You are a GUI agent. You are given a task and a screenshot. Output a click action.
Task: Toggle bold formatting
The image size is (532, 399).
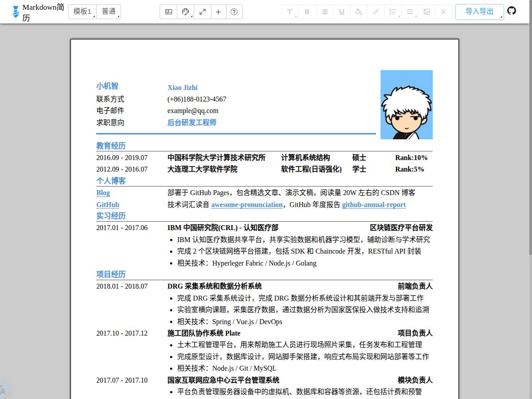(x=307, y=12)
